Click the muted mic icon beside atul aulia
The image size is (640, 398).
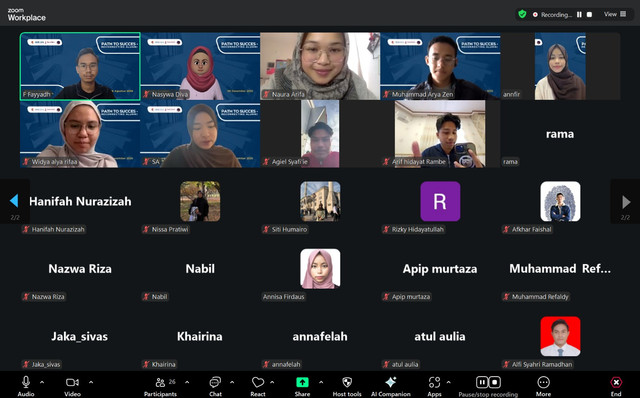click(386, 365)
